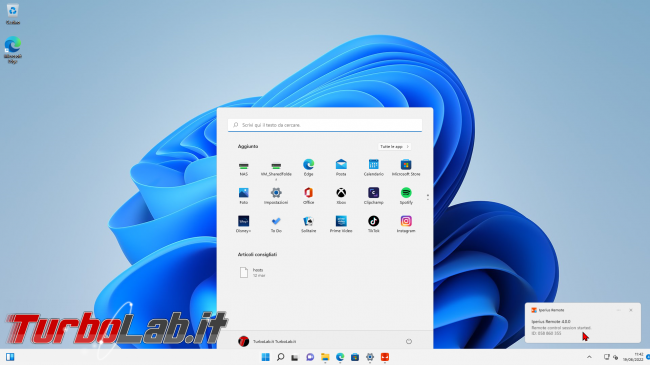Open File Explorer on the taskbar
The image size is (650, 365).
(x=325, y=357)
